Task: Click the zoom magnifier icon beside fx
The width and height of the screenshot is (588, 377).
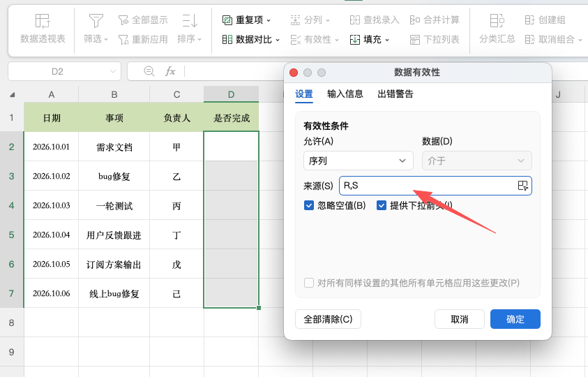Action: pyautogui.click(x=149, y=71)
